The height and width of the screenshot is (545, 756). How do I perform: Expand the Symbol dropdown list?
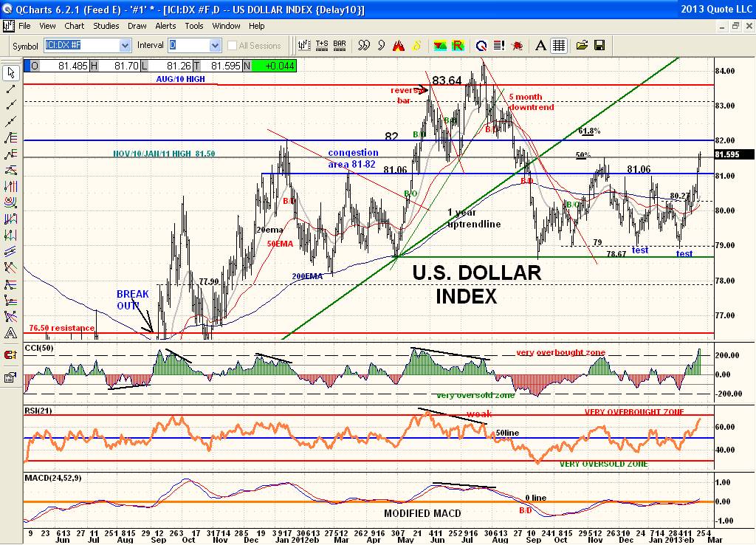tap(125, 46)
